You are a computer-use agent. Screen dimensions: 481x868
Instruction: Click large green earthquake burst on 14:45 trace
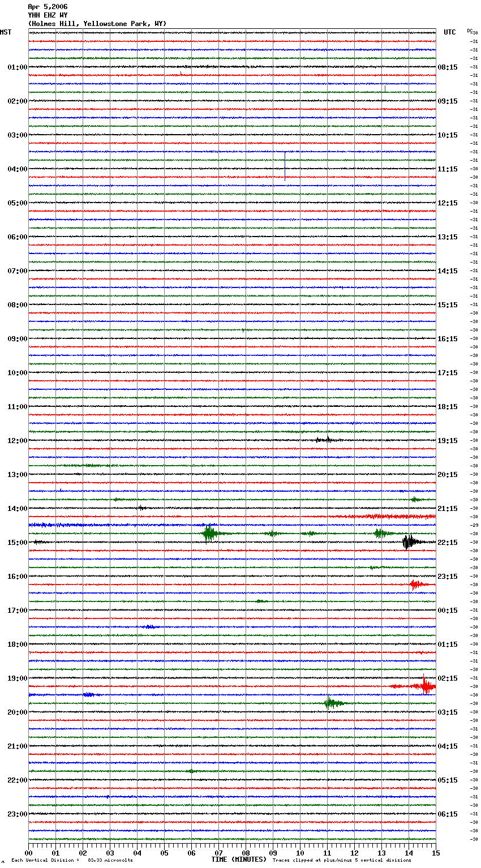pos(211,533)
